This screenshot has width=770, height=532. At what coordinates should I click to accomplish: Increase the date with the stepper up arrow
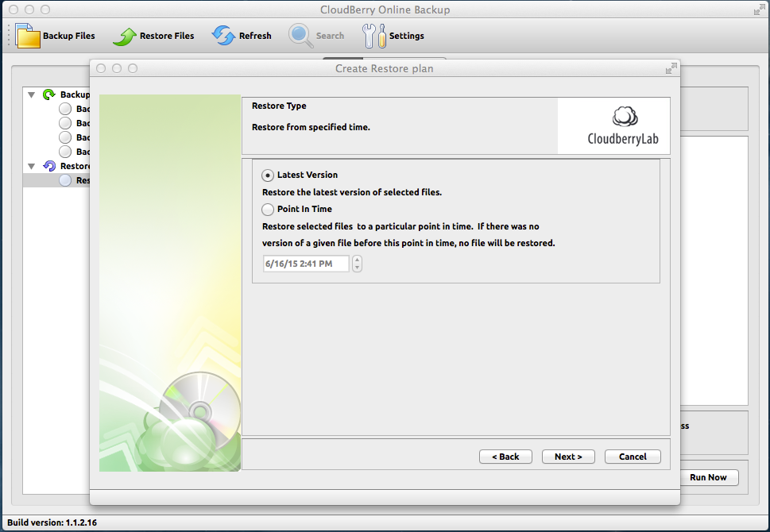click(357, 260)
